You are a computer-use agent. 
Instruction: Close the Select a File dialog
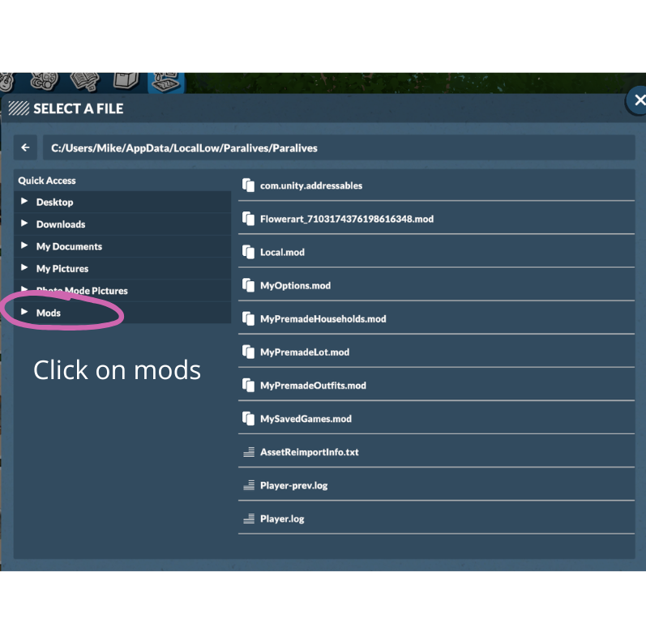click(x=639, y=100)
